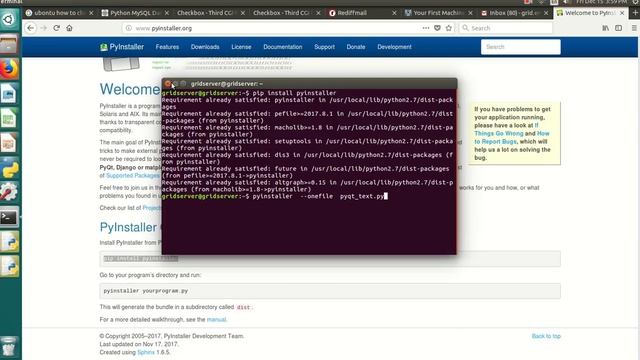Open the Firefox library icon
640x360 pixels.
[x=606, y=28]
